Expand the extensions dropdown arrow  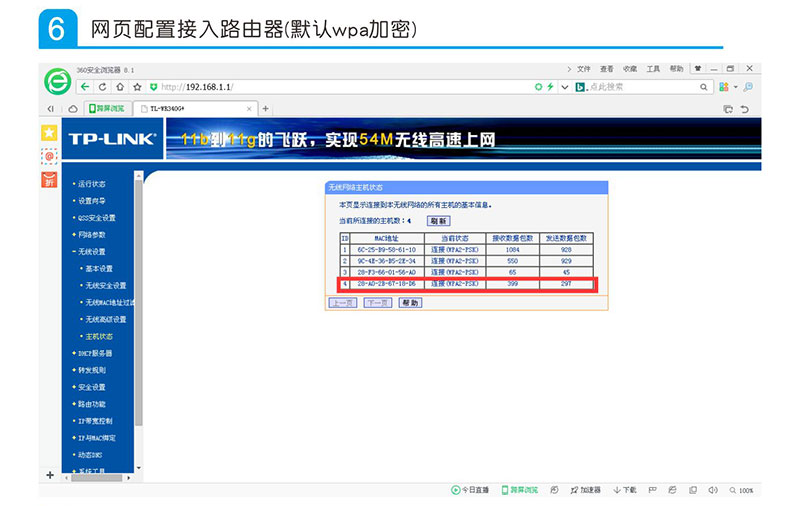736,87
